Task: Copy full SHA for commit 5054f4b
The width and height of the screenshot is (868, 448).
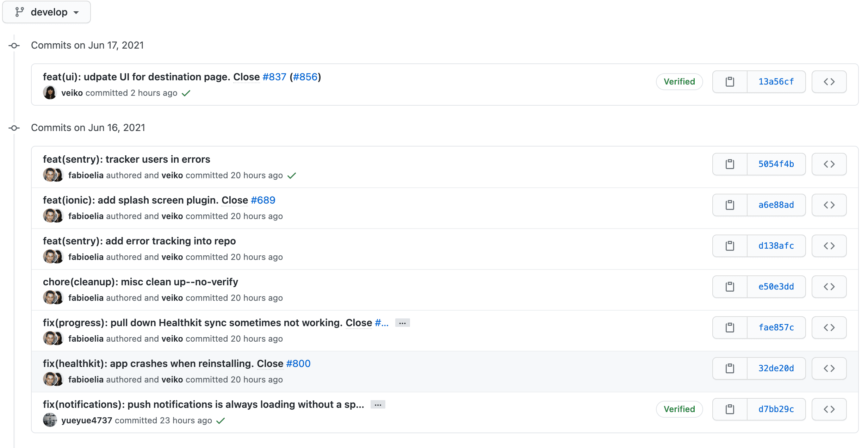Action: click(x=730, y=164)
